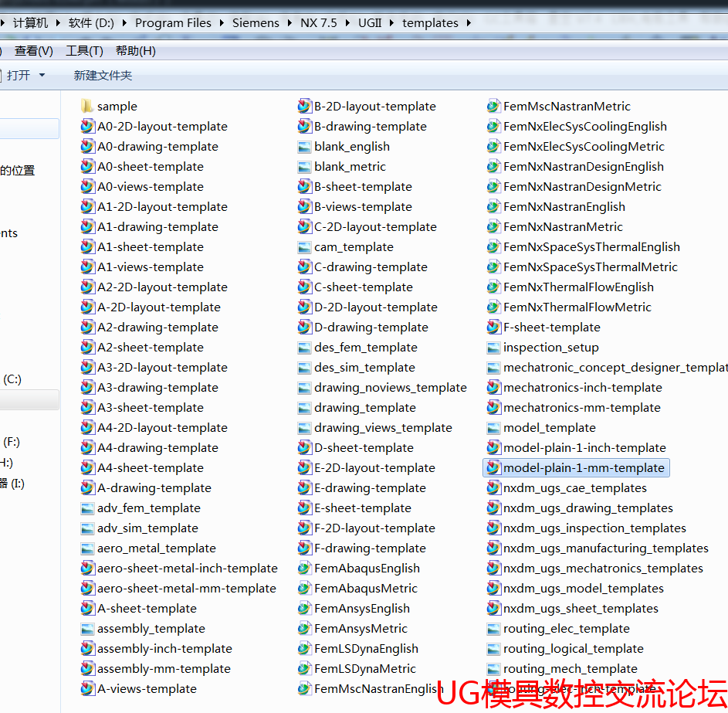Click the drawing_template file icon
This screenshot has height=713, width=728.
304,408
